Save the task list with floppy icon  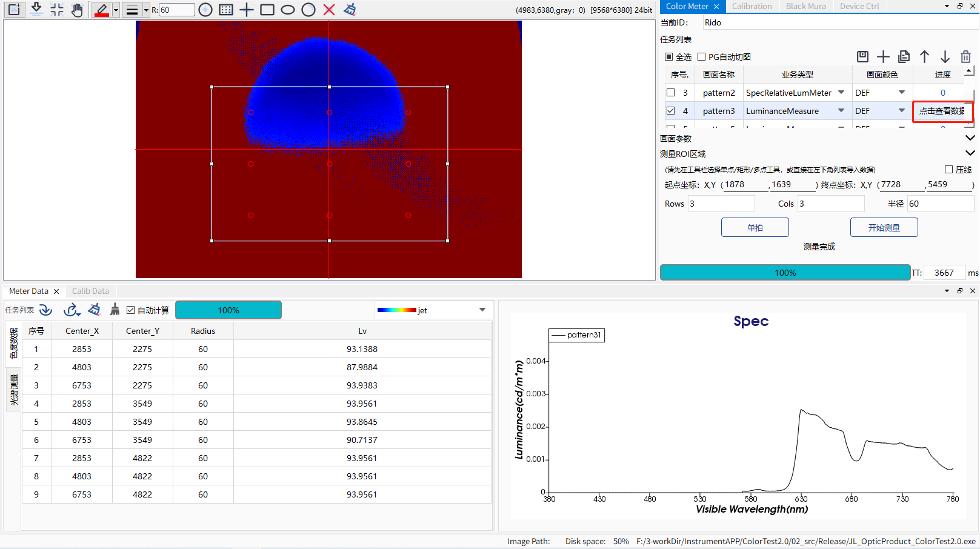point(862,56)
